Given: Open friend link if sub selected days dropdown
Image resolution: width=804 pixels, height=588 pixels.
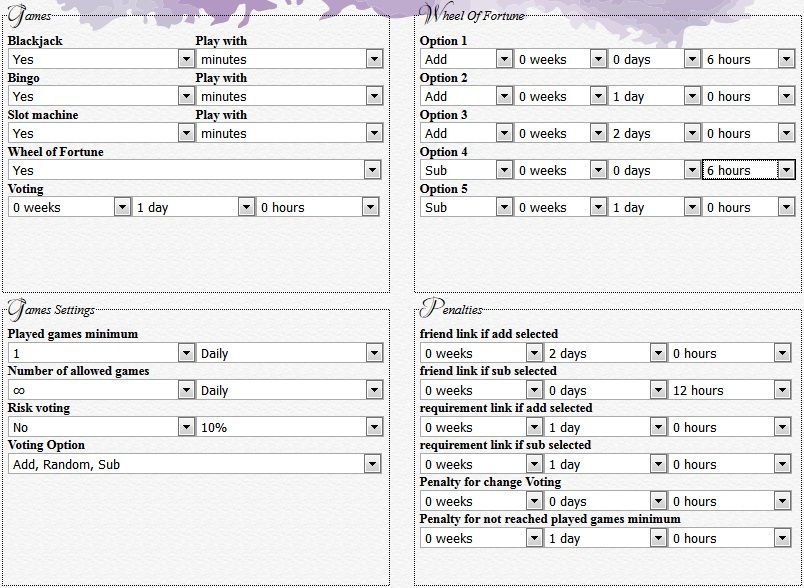Looking at the screenshot, I should tap(606, 390).
